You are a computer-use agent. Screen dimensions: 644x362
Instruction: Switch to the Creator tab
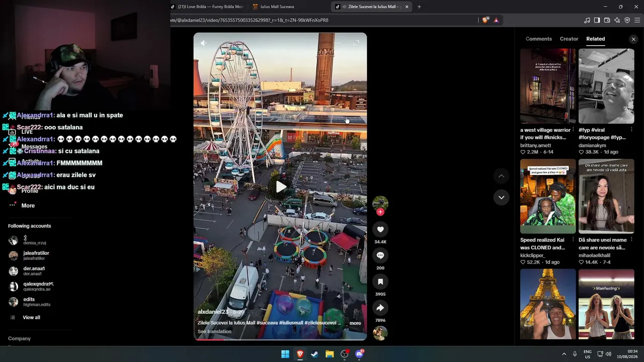click(x=569, y=39)
